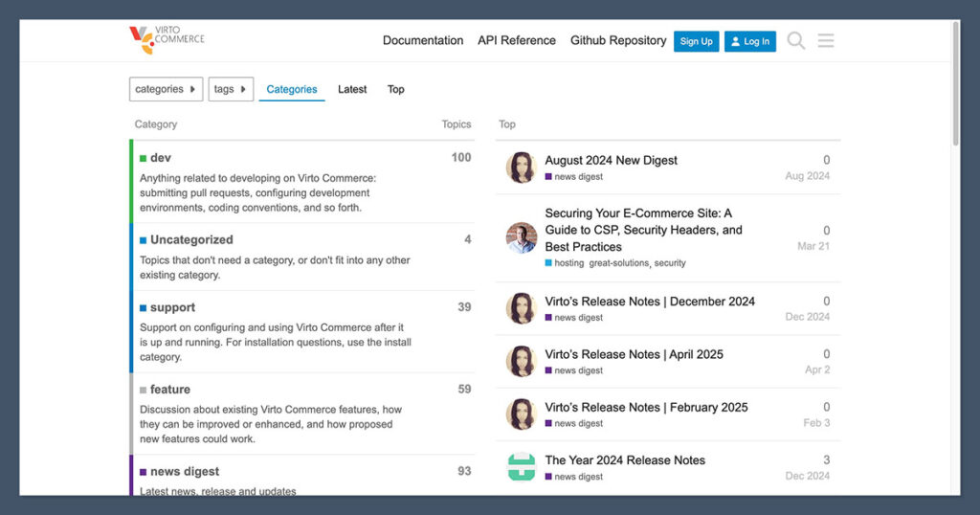
Task: Click the Aug 2024 date
Action: pos(808,176)
